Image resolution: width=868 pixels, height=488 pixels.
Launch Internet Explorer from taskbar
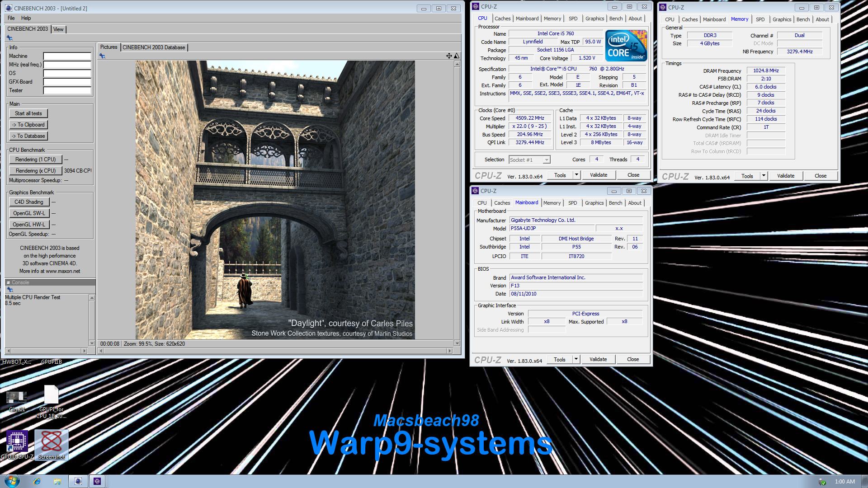pos(37,481)
